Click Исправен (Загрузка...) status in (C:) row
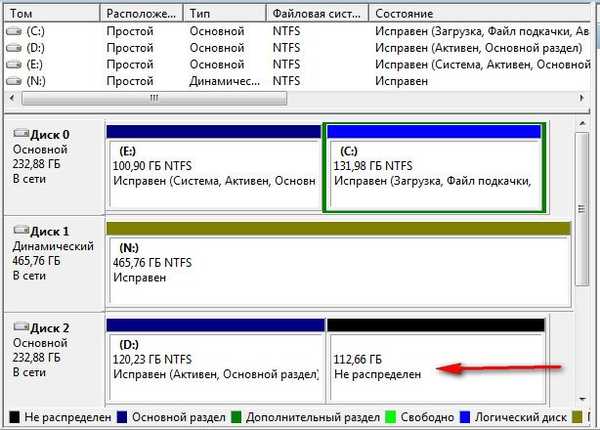 pos(482,31)
